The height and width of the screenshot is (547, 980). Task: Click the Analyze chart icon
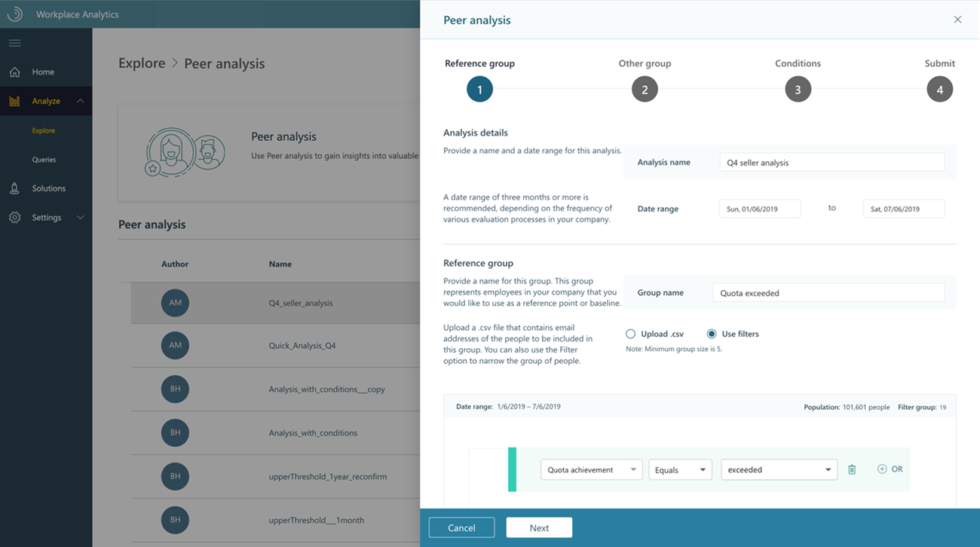[x=14, y=100]
